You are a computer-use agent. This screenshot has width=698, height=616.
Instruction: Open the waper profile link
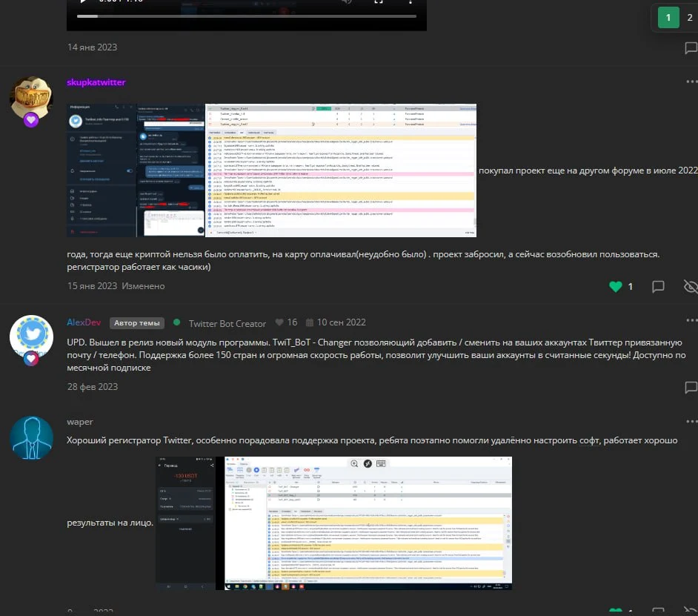pyautogui.click(x=80, y=422)
